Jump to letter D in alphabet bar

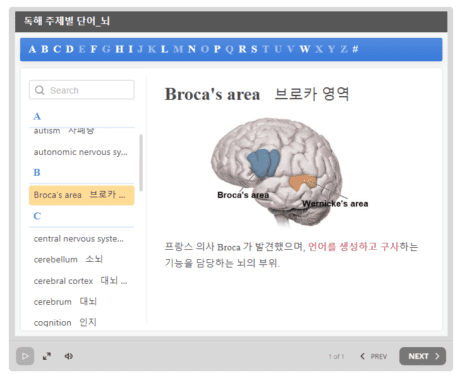(x=70, y=49)
